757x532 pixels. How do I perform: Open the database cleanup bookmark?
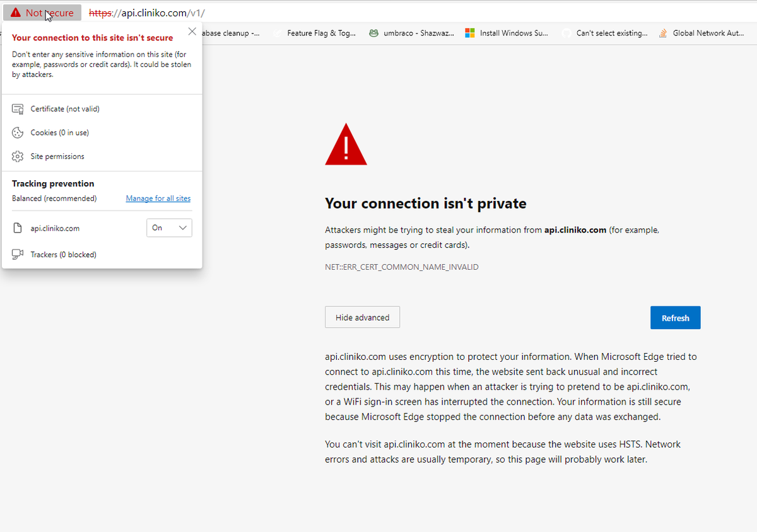(231, 33)
